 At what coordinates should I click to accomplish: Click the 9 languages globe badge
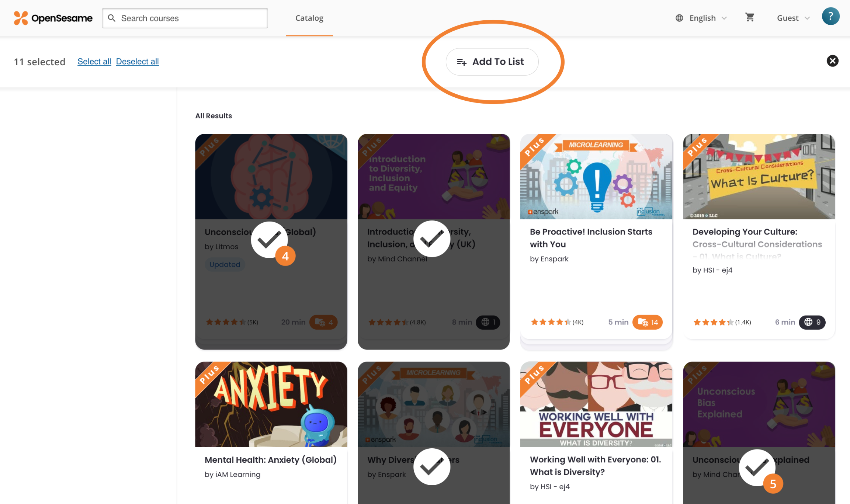click(x=812, y=322)
